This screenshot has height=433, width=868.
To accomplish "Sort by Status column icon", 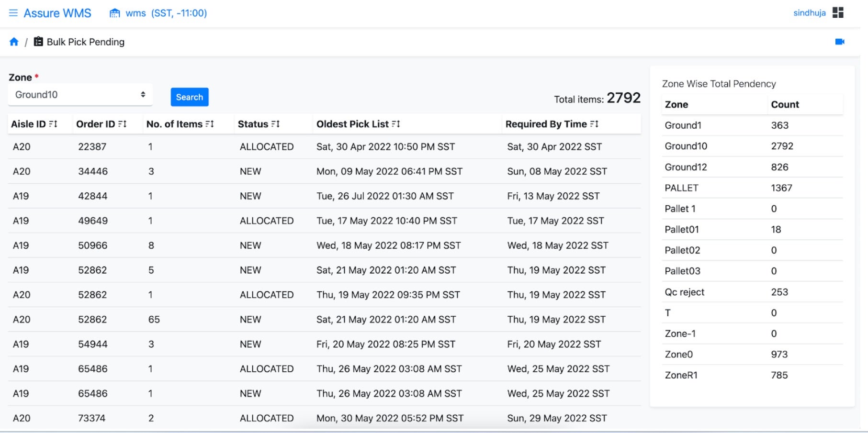I will (275, 124).
